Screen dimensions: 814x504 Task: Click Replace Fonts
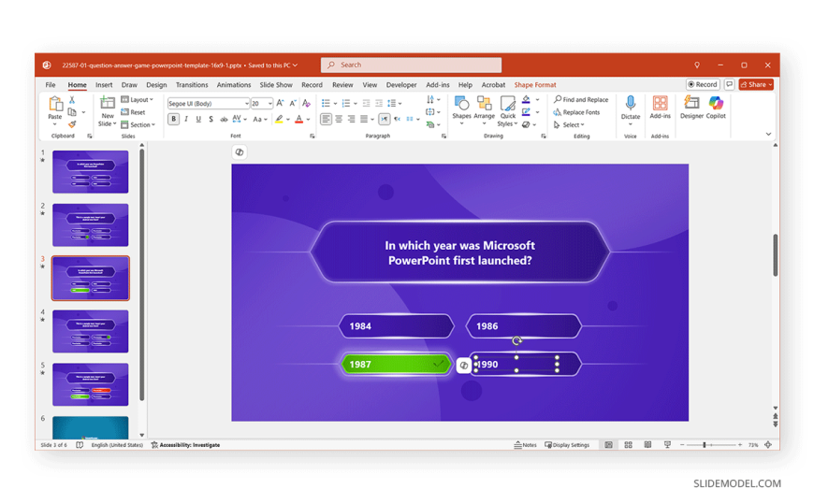[x=576, y=112]
